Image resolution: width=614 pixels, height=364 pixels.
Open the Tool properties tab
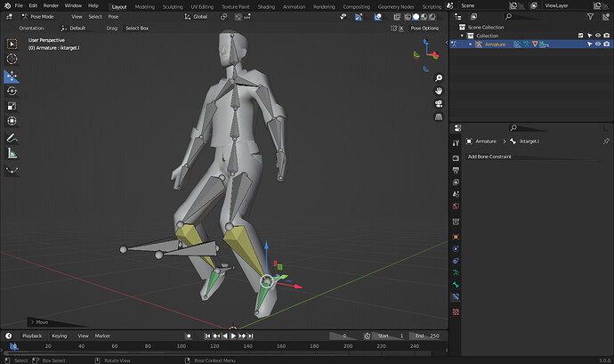coord(456,143)
